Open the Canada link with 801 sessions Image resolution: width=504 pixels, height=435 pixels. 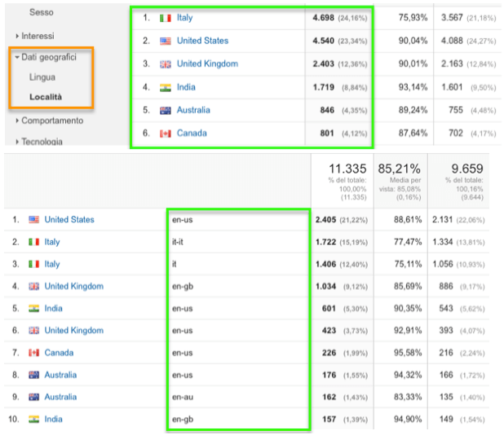point(192,134)
